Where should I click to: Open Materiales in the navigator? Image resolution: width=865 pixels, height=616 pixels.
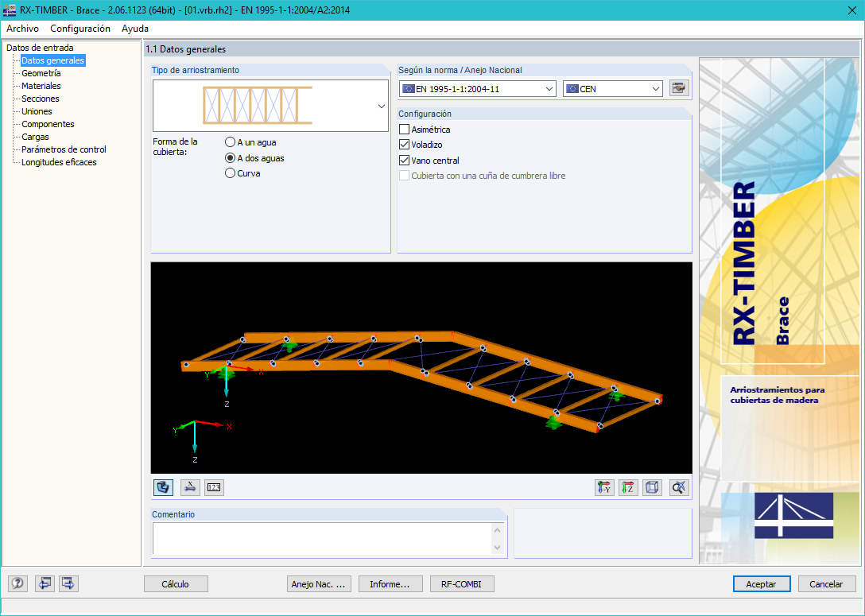pos(41,86)
